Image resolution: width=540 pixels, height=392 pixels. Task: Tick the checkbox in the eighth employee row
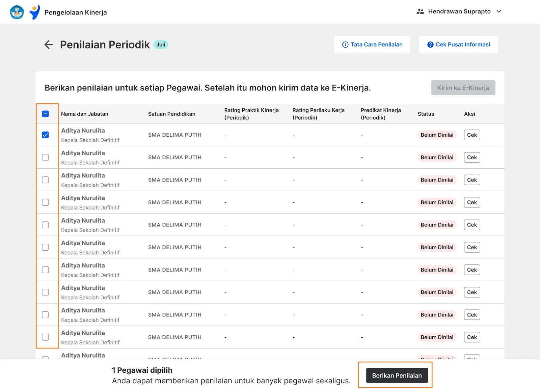pos(45,292)
